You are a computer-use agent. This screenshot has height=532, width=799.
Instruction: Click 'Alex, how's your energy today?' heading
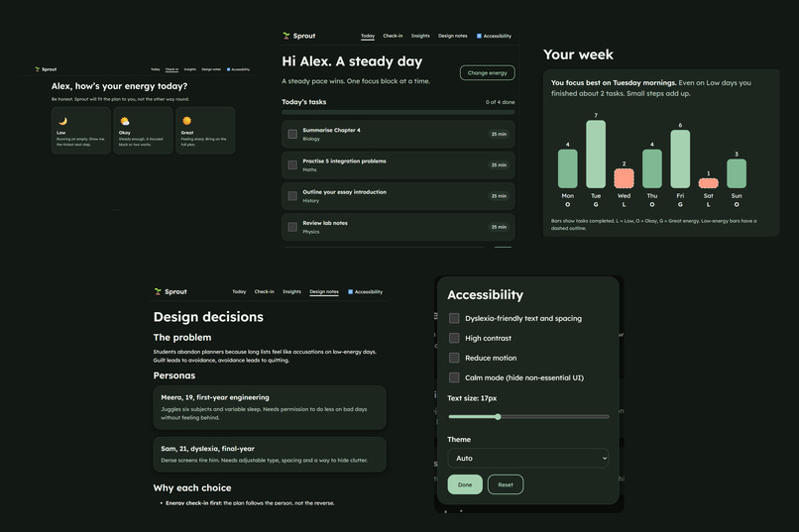click(x=119, y=86)
